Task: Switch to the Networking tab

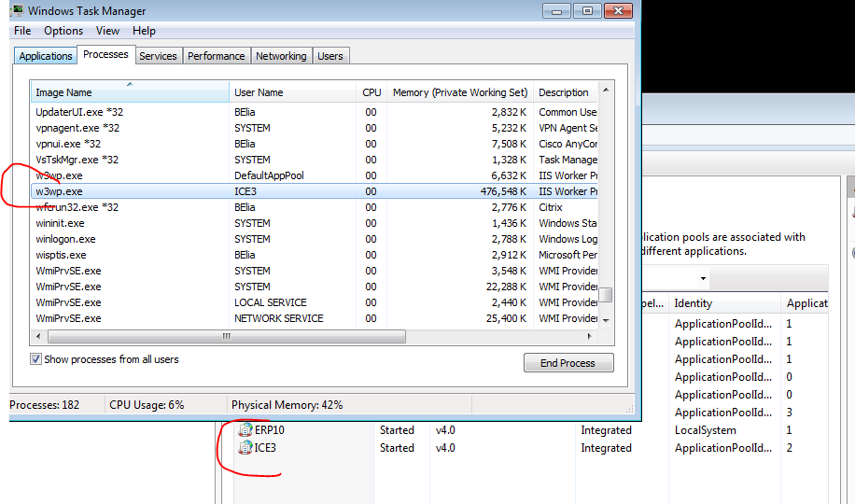Action: point(281,56)
